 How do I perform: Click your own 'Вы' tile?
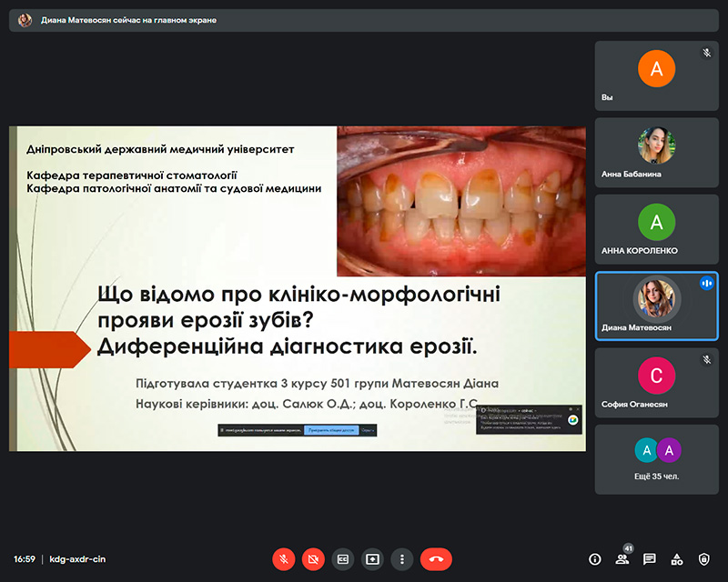click(656, 75)
